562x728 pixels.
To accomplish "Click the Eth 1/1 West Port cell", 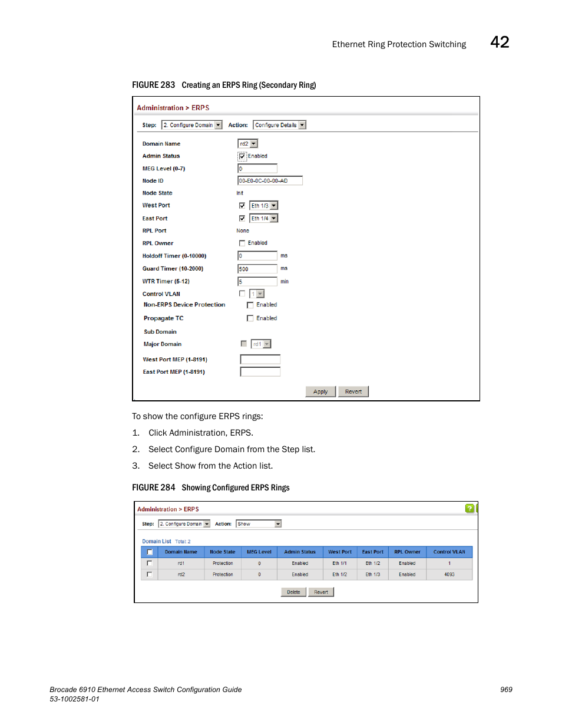I will tap(340, 564).
